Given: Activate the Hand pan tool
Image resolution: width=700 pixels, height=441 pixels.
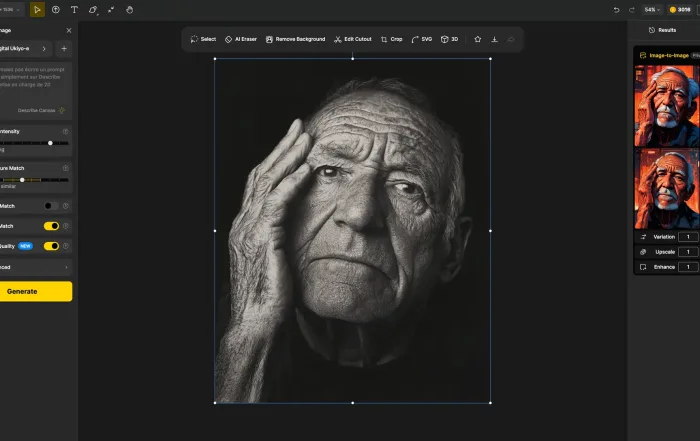Looking at the screenshot, I should click(x=129, y=9).
